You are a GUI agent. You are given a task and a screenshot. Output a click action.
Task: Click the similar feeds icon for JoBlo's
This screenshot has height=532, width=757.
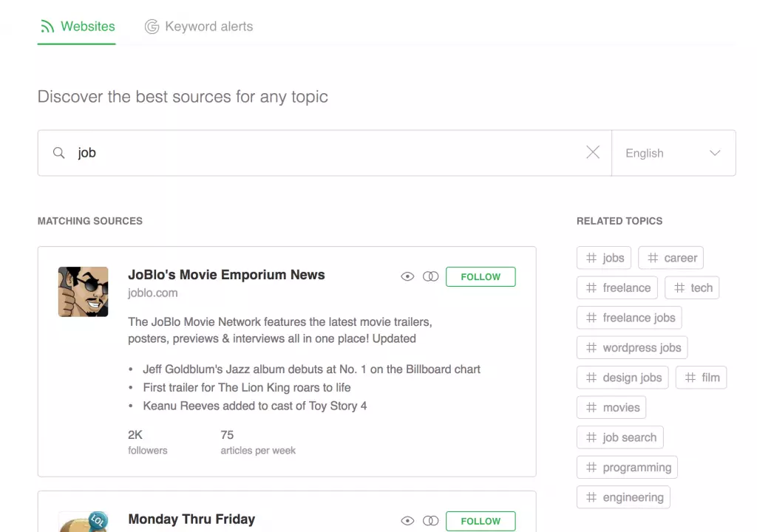[x=431, y=276]
